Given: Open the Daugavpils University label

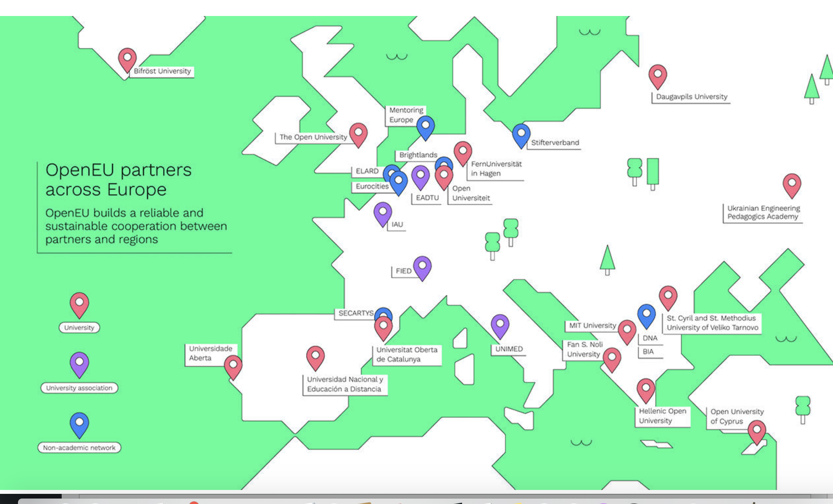Looking at the screenshot, I should (x=691, y=97).
